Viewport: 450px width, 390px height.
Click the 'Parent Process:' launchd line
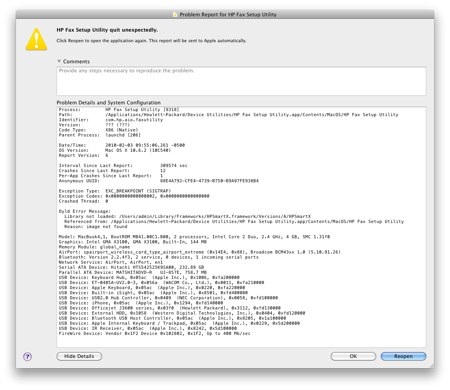click(100, 135)
